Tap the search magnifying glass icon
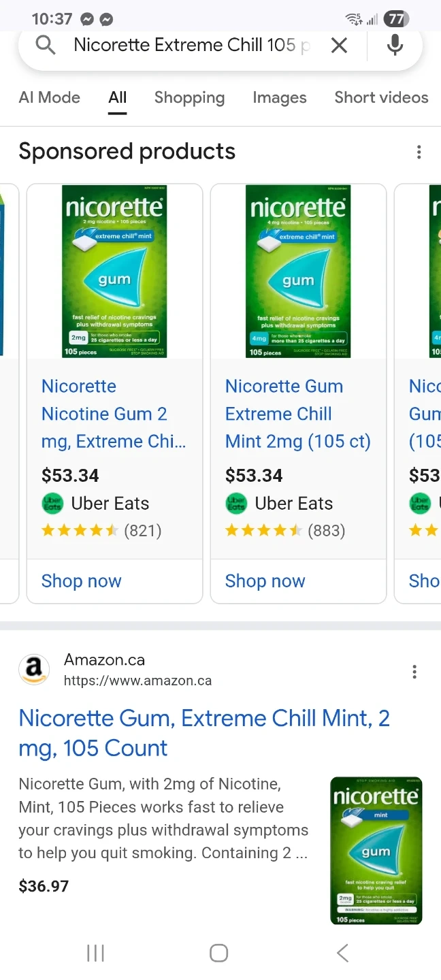The width and height of the screenshot is (441, 980). coord(46,46)
